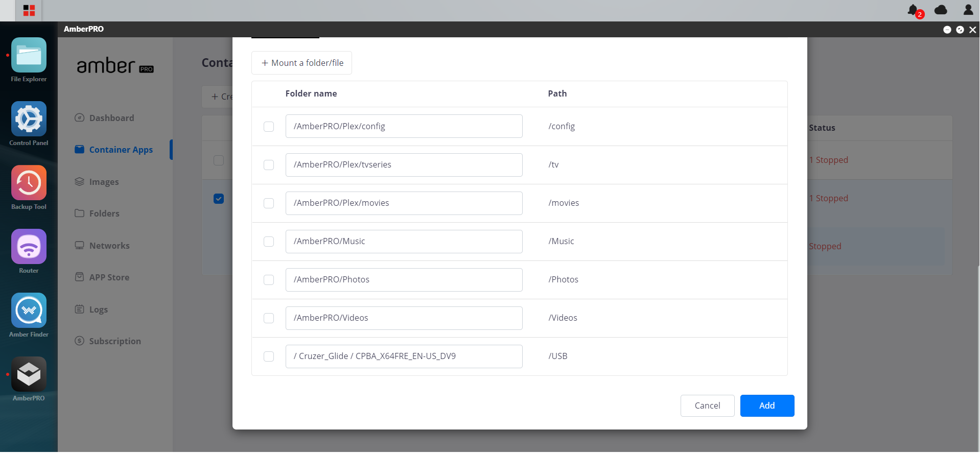
Task: Click the amber PRO logo
Action: (x=115, y=66)
